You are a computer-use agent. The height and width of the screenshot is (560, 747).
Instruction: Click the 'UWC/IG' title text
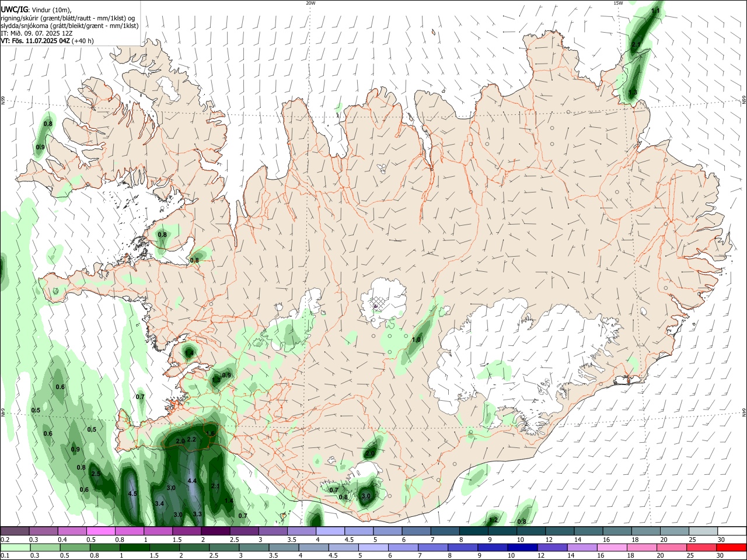tap(14, 10)
